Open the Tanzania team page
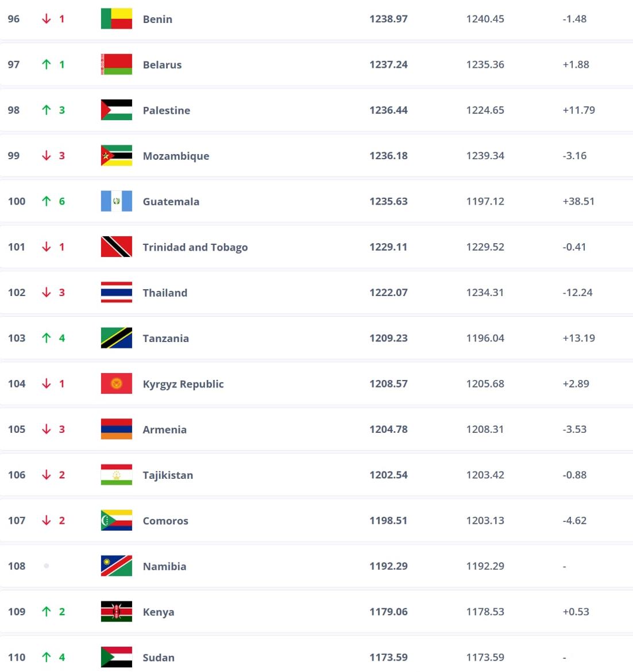Screen dimensions: 633x672 166,338
